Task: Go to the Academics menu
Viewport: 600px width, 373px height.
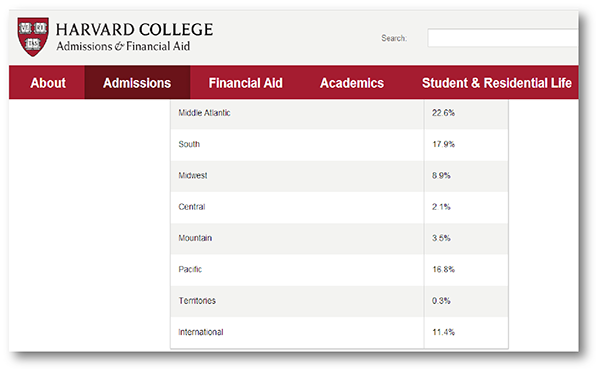Action: pos(352,83)
